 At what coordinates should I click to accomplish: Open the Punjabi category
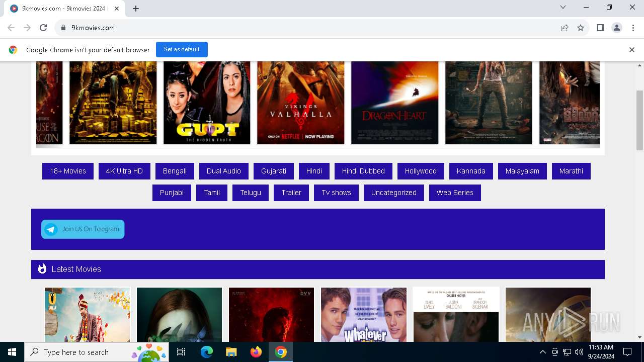[x=172, y=193]
